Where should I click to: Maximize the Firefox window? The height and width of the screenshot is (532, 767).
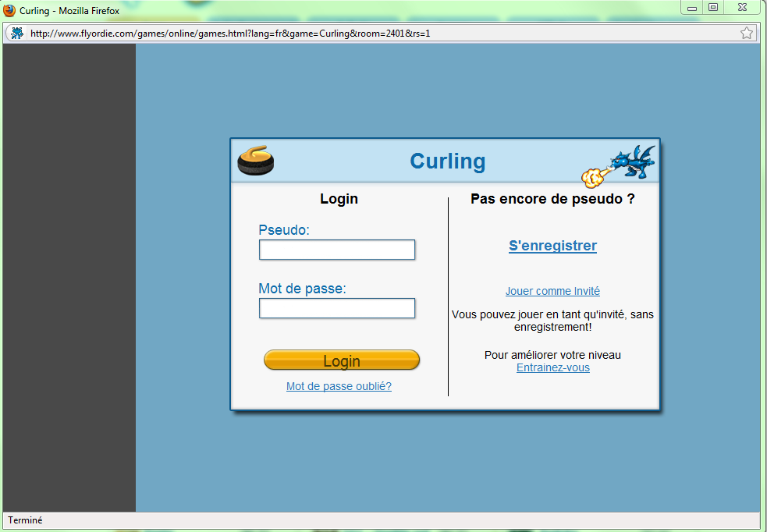[x=713, y=7]
